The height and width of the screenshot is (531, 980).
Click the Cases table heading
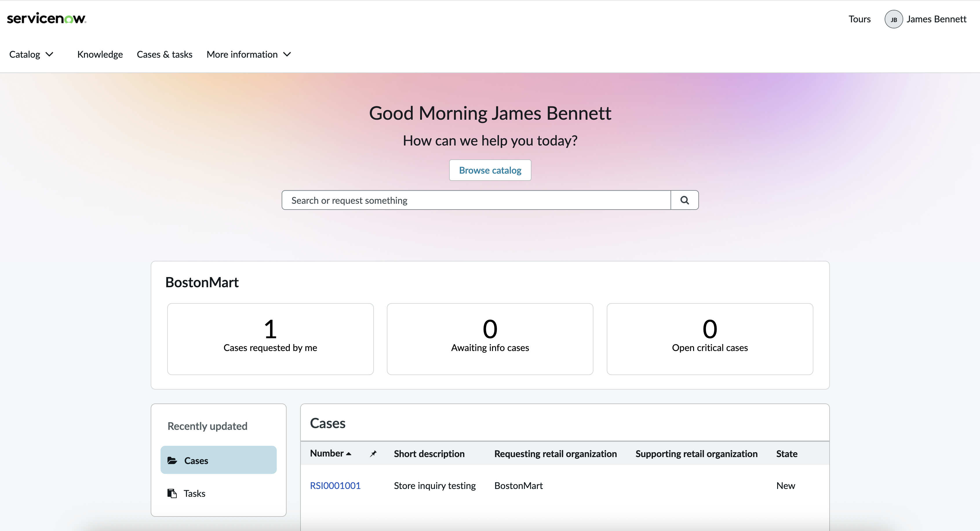tap(327, 423)
